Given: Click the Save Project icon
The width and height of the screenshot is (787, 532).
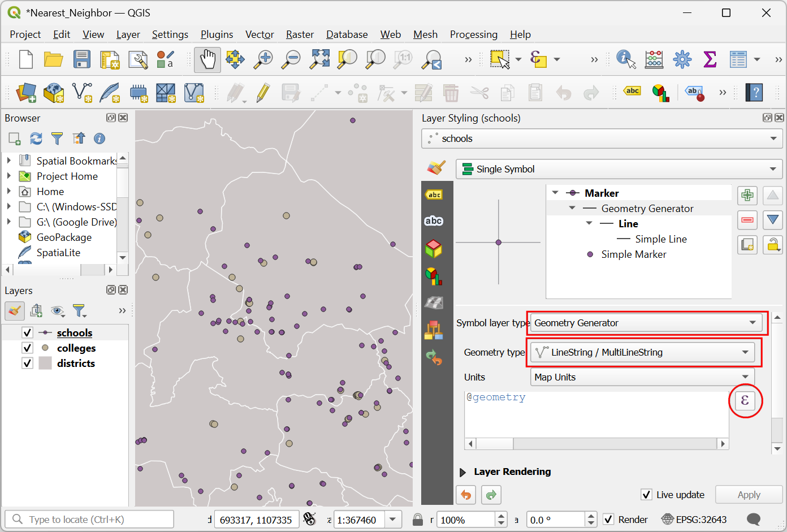Looking at the screenshot, I should [82, 59].
